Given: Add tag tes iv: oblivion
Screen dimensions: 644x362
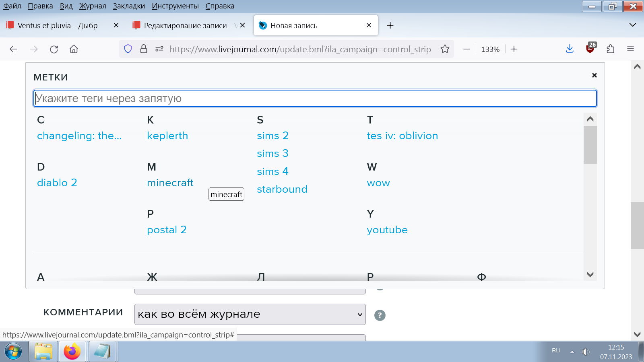Looking at the screenshot, I should pos(402,136).
